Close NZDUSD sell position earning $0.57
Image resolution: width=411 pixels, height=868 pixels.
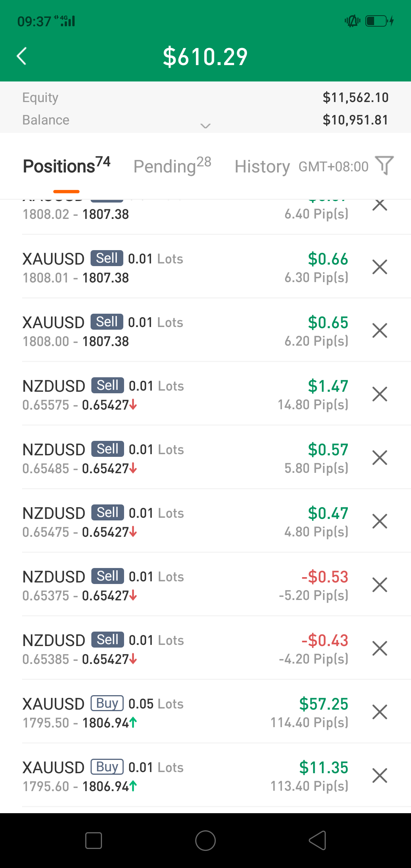pyautogui.click(x=379, y=458)
